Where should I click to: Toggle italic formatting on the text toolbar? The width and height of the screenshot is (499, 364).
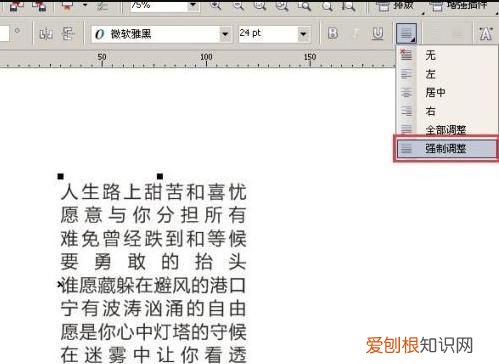[355, 33]
